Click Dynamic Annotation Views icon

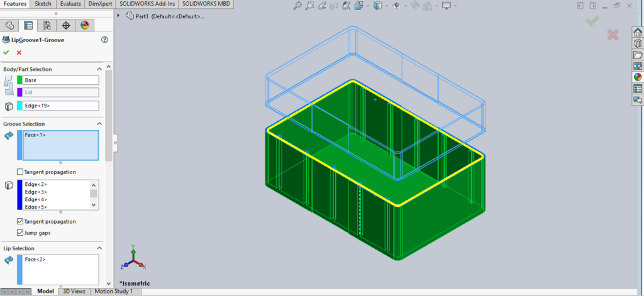click(x=347, y=6)
